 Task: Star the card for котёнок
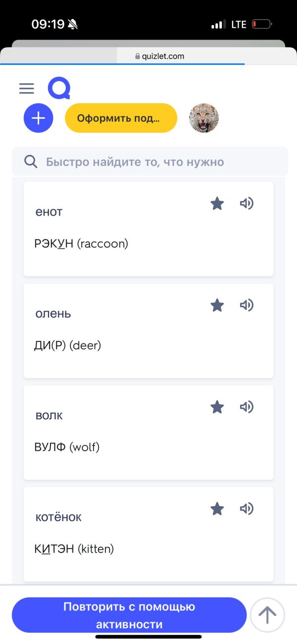point(217,509)
